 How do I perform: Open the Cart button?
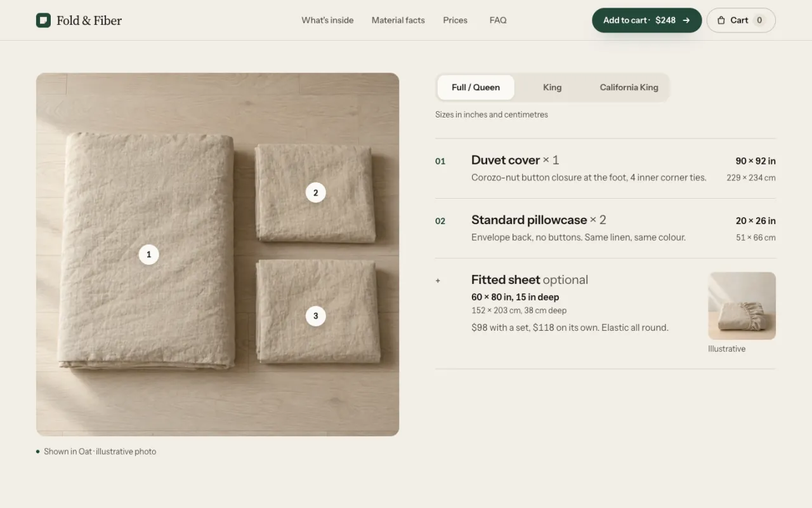(741, 20)
